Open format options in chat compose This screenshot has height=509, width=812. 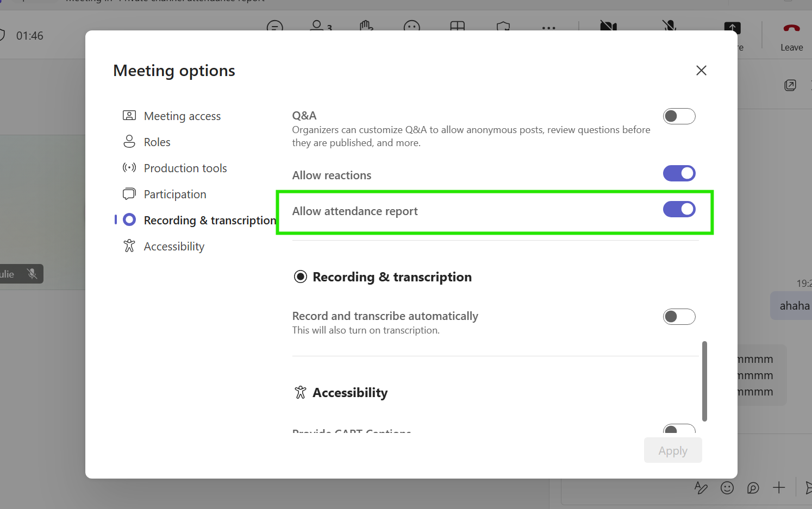pyautogui.click(x=701, y=488)
